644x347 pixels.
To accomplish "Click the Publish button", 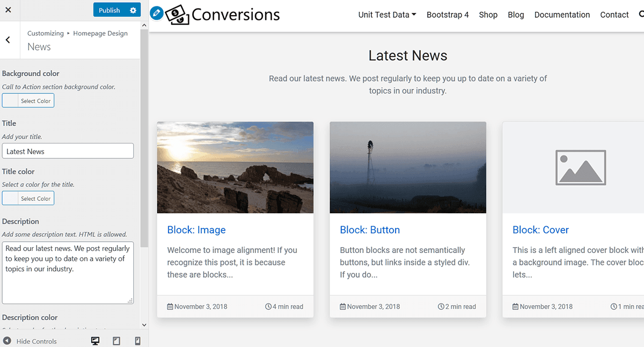I will (x=109, y=10).
